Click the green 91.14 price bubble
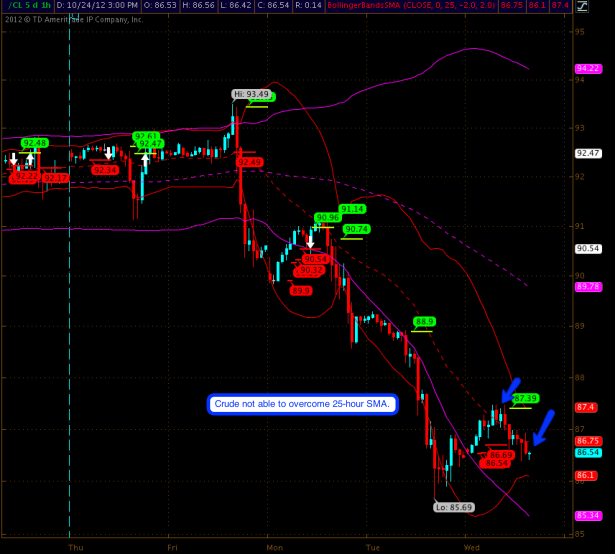Image resolution: width=615 pixels, height=554 pixels. (352, 209)
